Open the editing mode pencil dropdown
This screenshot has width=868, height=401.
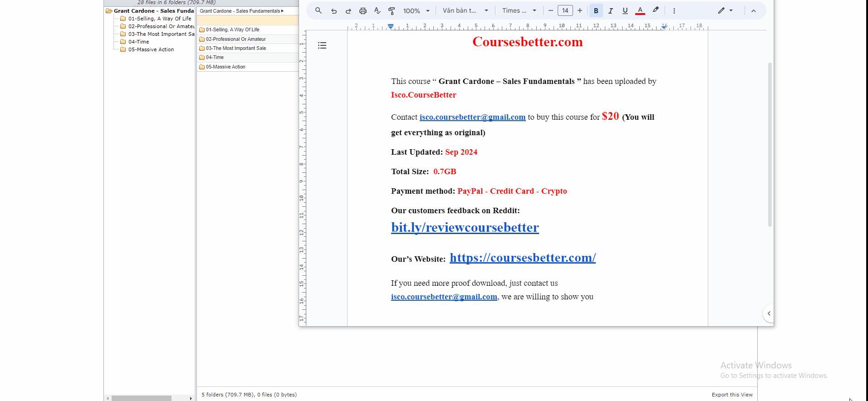[726, 10]
